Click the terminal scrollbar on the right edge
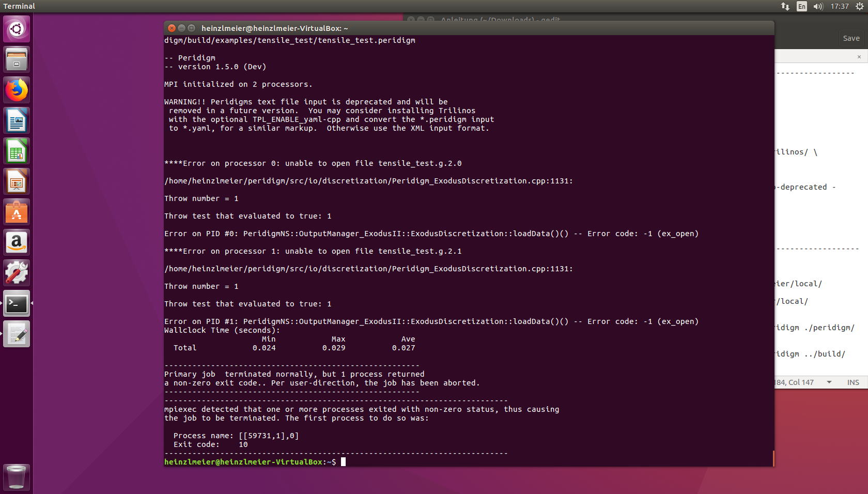The height and width of the screenshot is (494, 868). pyautogui.click(x=772, y=458)
